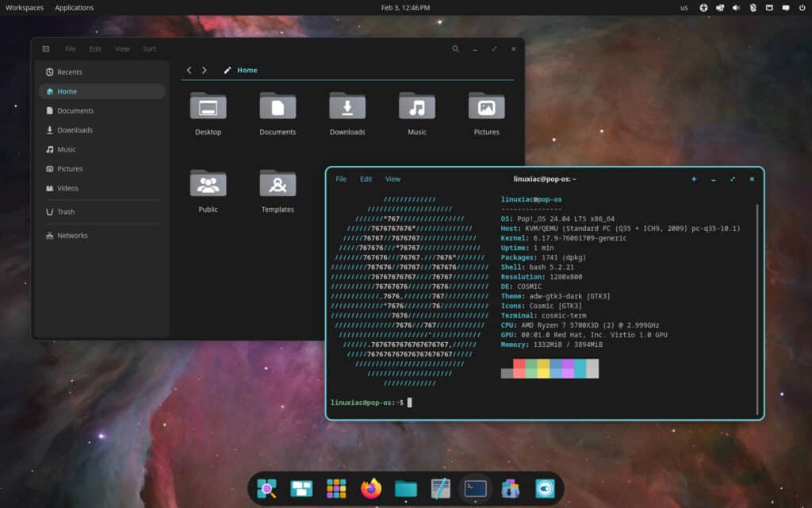This screenshot has width=812, height=508.
Task: Open the app grid launcher in the dock
Action: [x=336, y=489]
